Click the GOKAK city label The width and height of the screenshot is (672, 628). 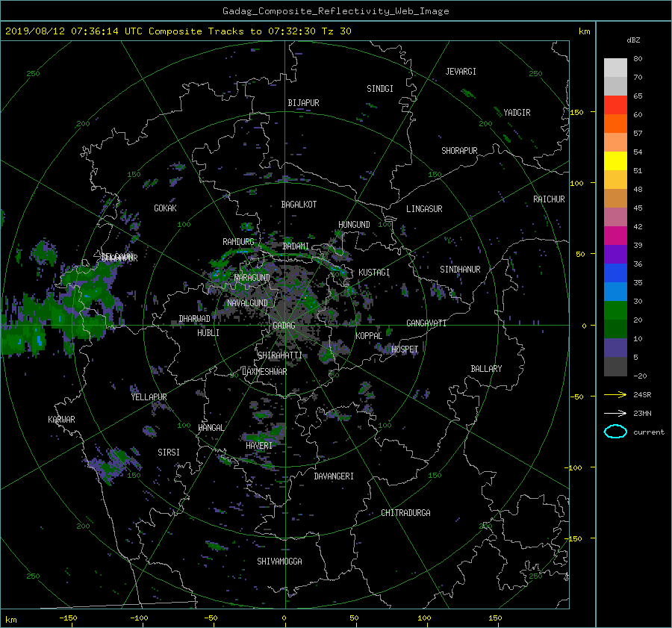click(x=165, y=208)
